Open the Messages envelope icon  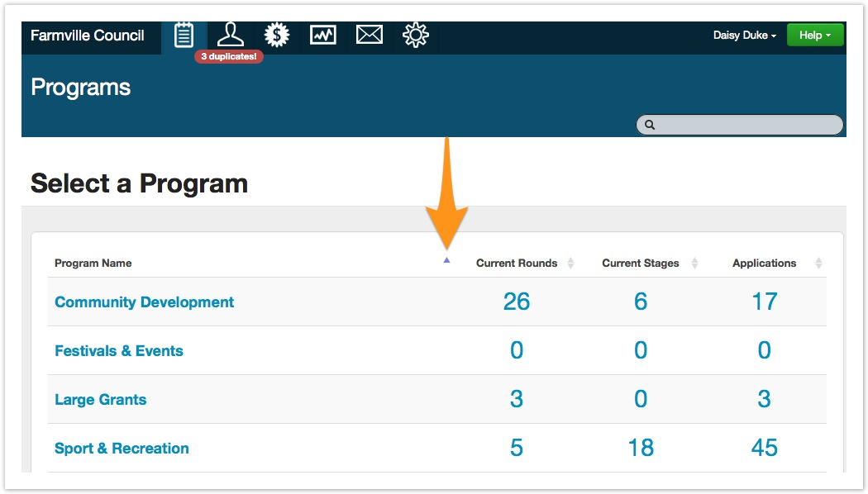369,36
